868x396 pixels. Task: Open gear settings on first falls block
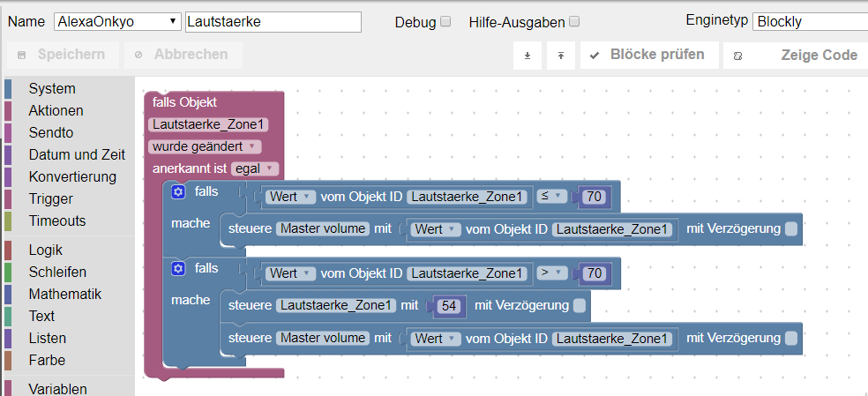point(177,192)
